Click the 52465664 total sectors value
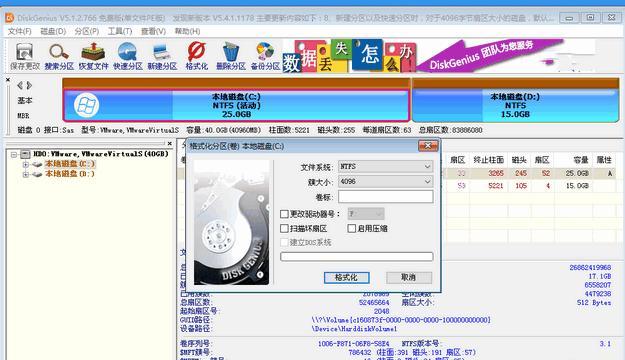This screenshot has width=625, height=360. pyautogui.click(x=373, y=303)
